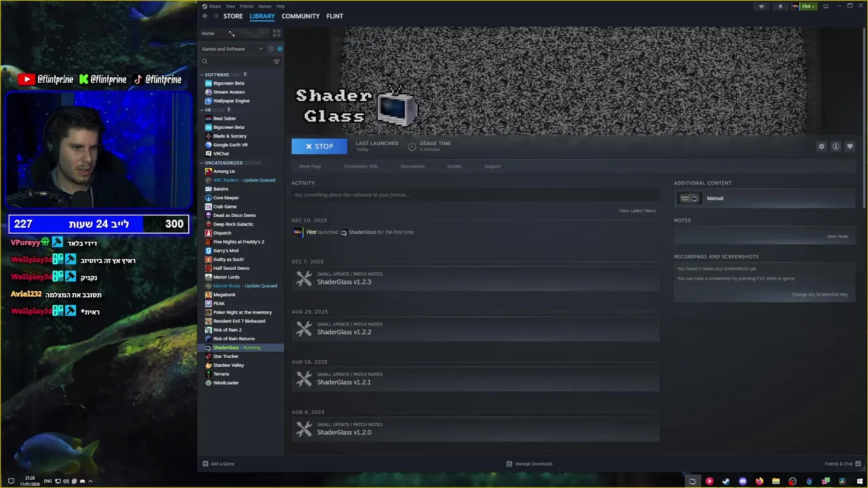Select tModLoader in the library list
Screen dimensions: 868x488
[x=226, y=383]
